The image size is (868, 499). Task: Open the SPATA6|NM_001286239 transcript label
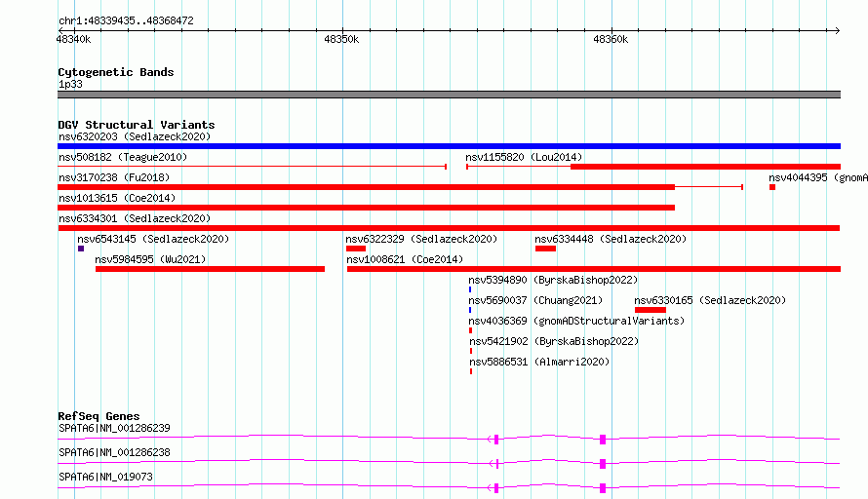(114, 428)
